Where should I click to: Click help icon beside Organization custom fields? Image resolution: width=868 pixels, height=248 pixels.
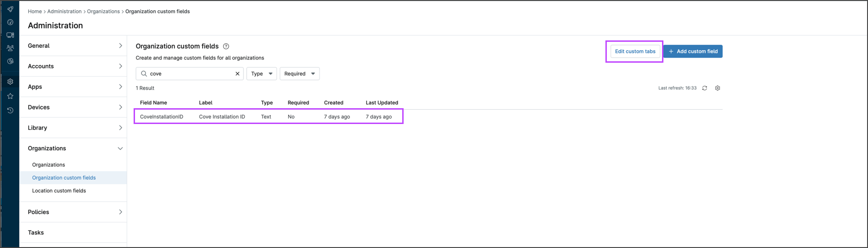click(226, 46)
